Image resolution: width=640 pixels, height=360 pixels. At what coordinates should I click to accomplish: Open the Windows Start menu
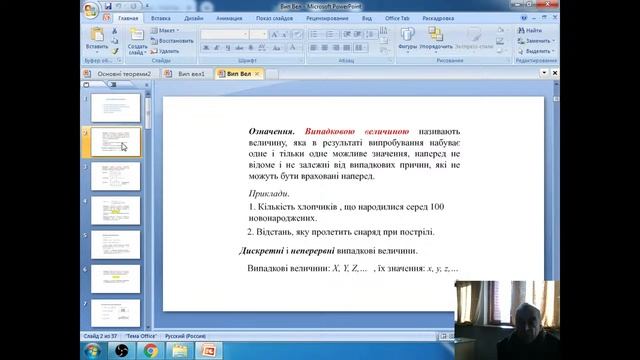tap(92, 351)
